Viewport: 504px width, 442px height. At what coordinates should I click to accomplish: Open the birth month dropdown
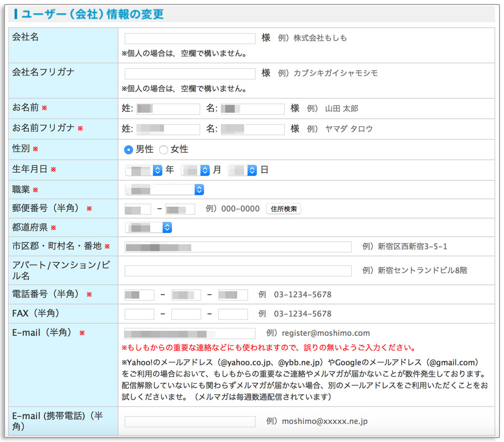click(196, 170)
